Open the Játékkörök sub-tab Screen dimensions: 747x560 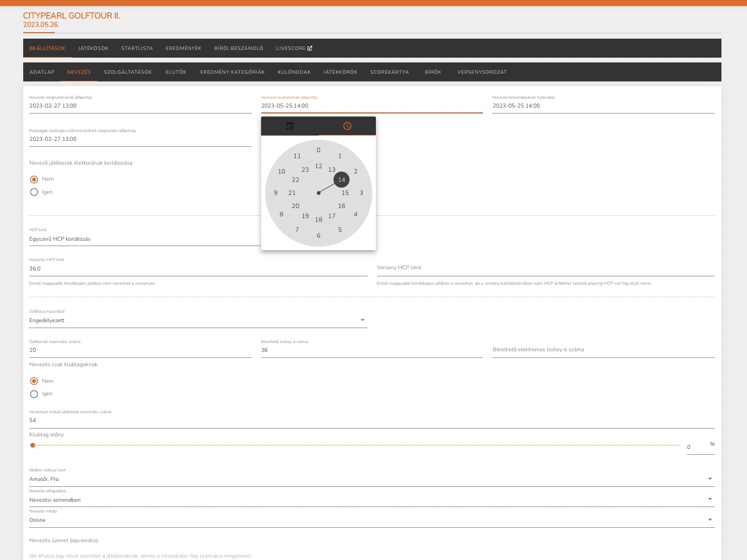point(340,72)
